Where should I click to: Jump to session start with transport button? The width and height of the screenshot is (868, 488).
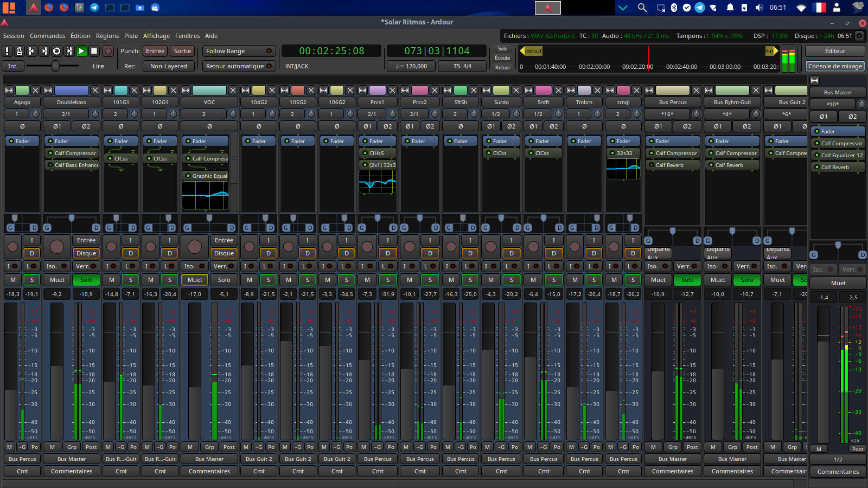coord(31,51)
